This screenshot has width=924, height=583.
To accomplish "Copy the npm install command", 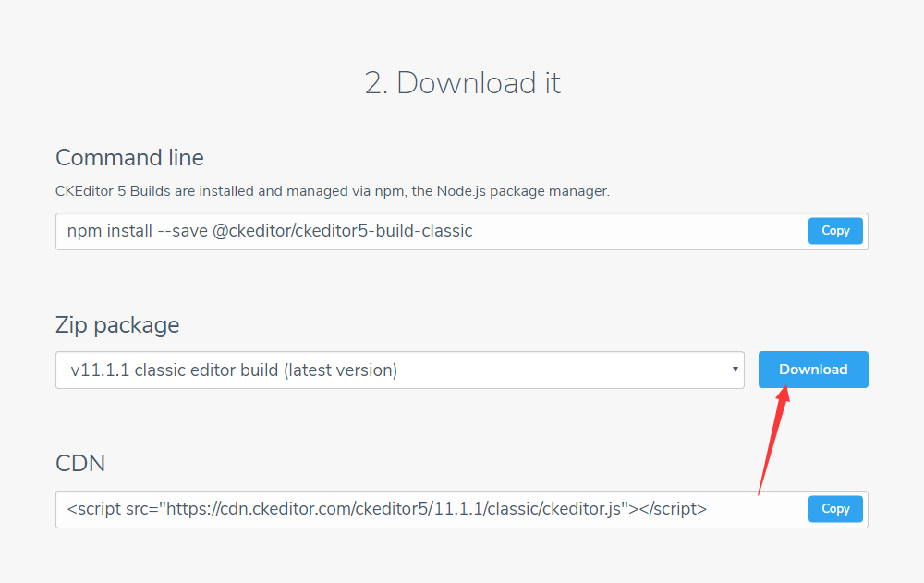I will click(835, 230).
